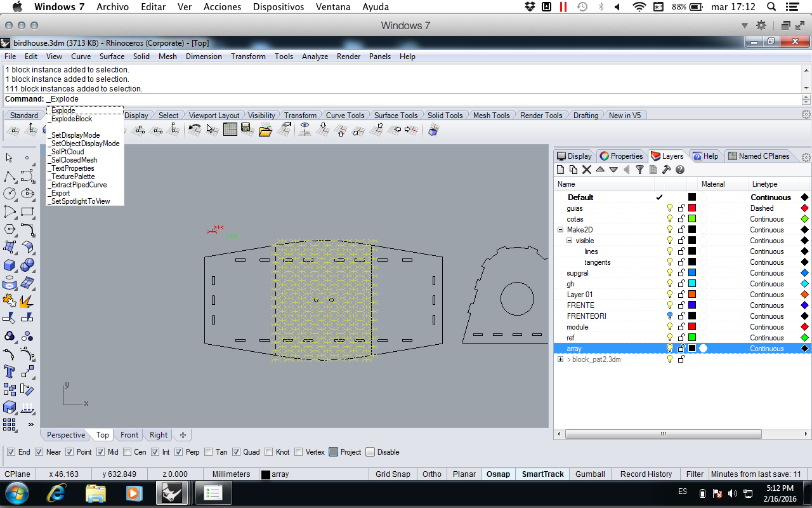Click the Move Layer Down triangle icon
Image resolution: width=812 pixels, height=508 pixels.
613,170
